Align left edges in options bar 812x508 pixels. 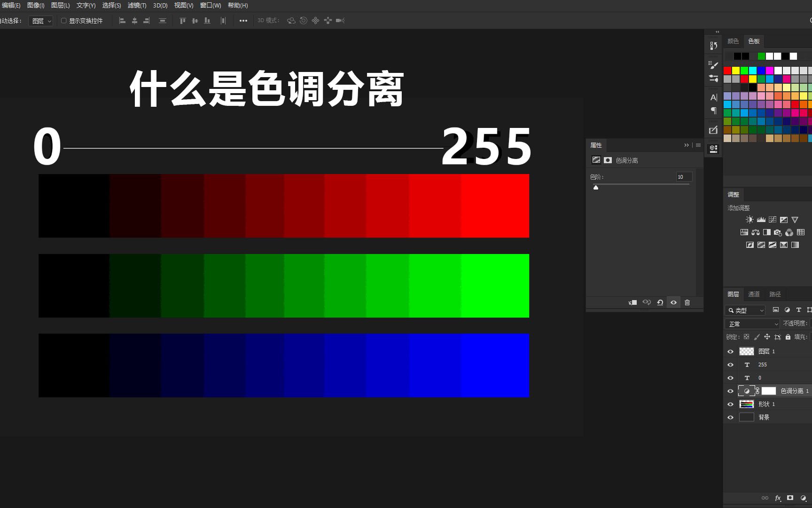pyautogui.click(x=122, y=21)
